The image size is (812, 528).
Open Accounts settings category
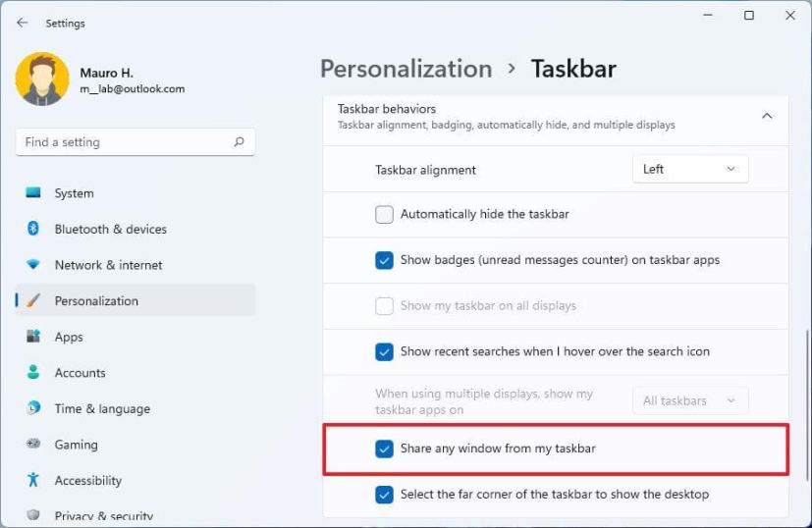click(x=135, y=373)
